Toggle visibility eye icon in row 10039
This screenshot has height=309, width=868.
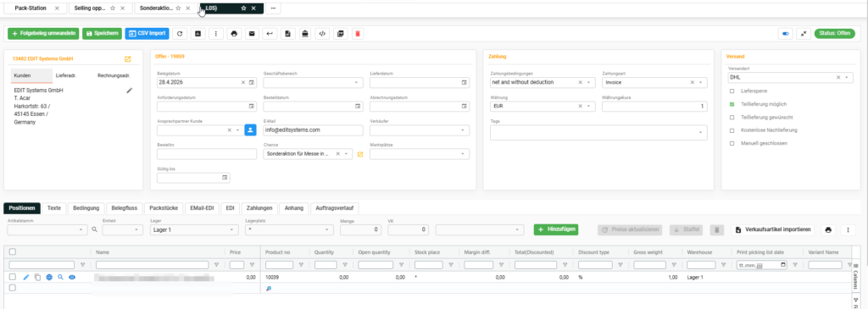(72, 277)
